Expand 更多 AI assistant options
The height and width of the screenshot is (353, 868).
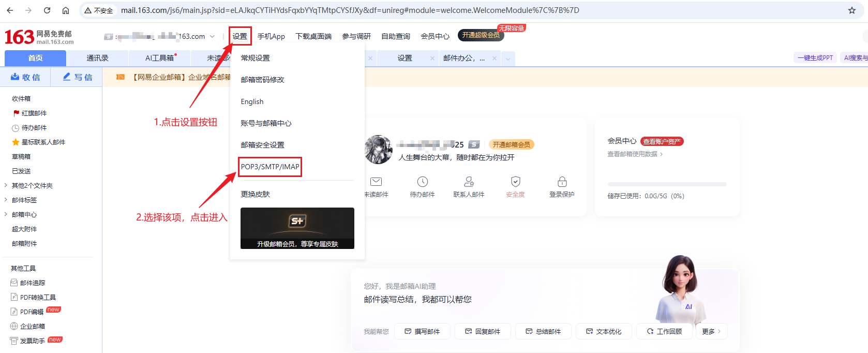pos(712,331)
